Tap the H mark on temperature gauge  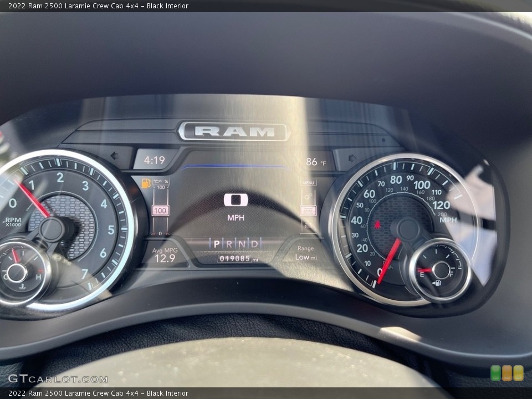(x=38, y=277)
